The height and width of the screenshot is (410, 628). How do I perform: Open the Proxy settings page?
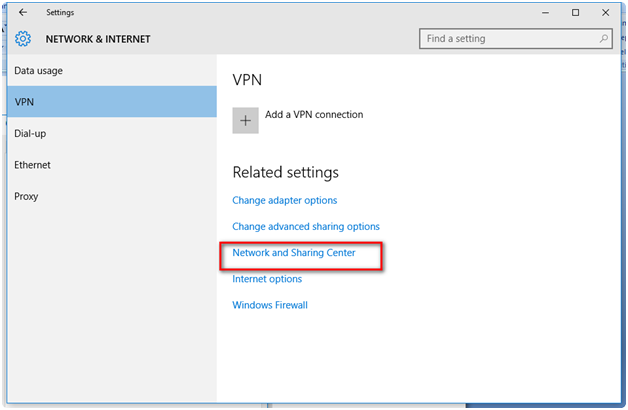click(26, 196)
